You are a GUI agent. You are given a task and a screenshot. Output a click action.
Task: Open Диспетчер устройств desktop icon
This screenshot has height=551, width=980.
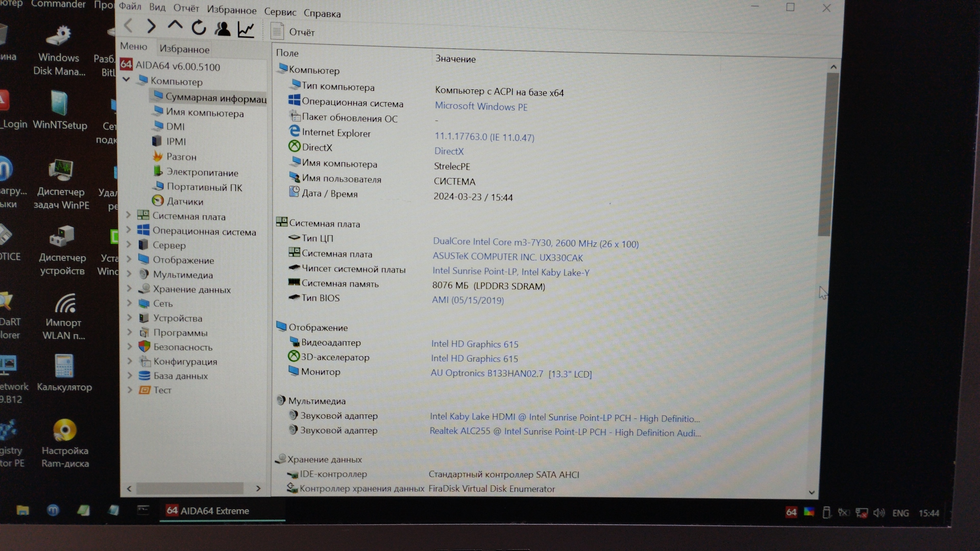click(x=62, y=250)
